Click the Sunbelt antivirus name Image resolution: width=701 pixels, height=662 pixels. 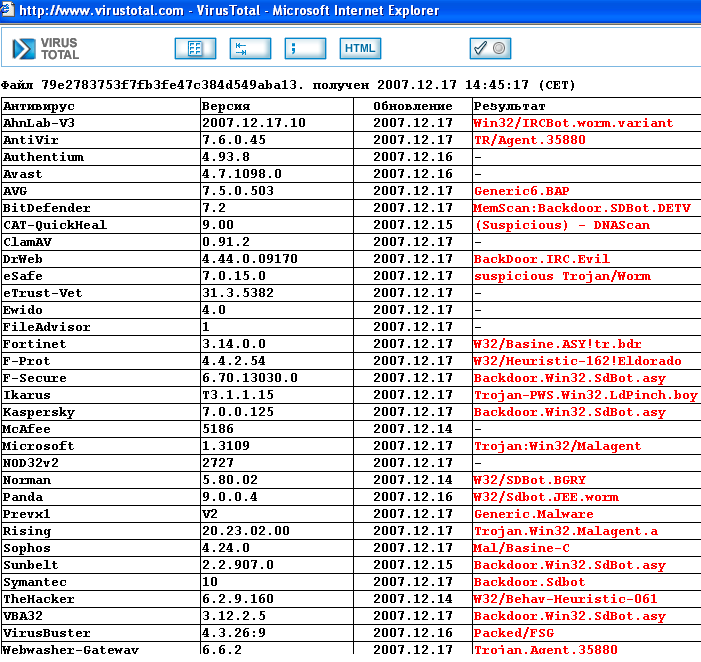click(31, 565)
